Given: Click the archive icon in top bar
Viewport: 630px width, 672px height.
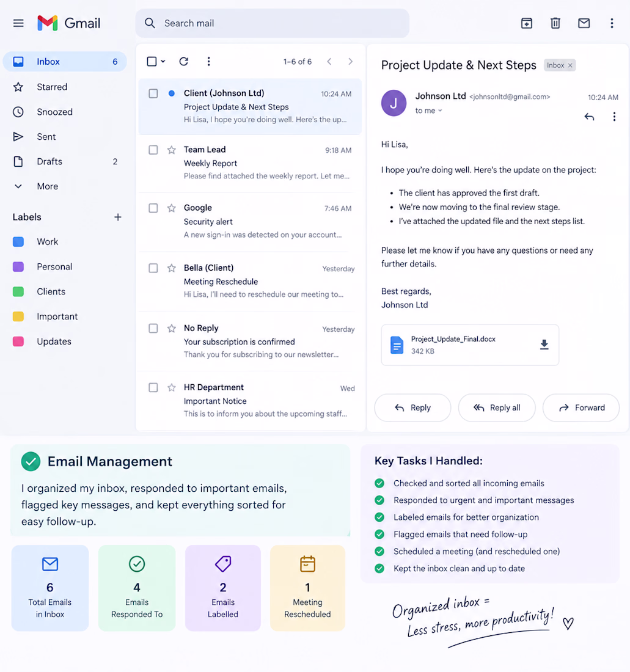Looking at the screenshot, I should coord(527,23).
